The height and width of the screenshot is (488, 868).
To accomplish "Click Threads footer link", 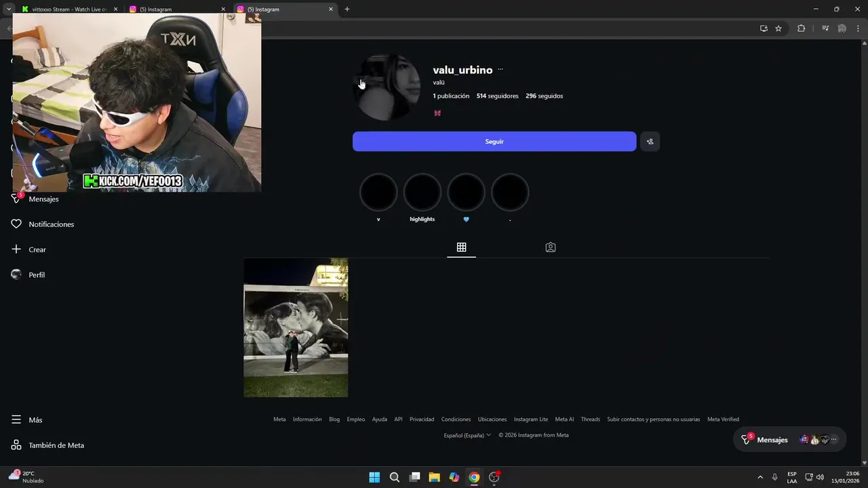I will click(591, 420).
